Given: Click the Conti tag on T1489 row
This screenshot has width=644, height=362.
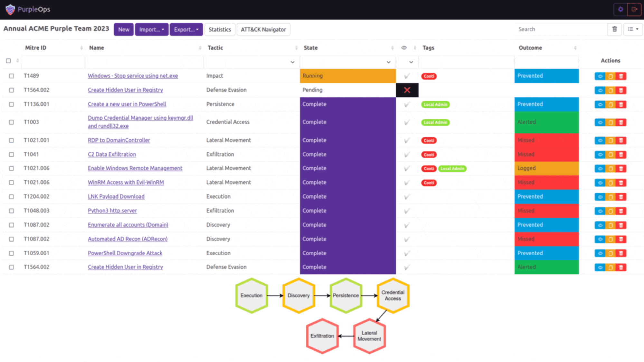Looking at the screenshot, I should (x=429, y=76).
